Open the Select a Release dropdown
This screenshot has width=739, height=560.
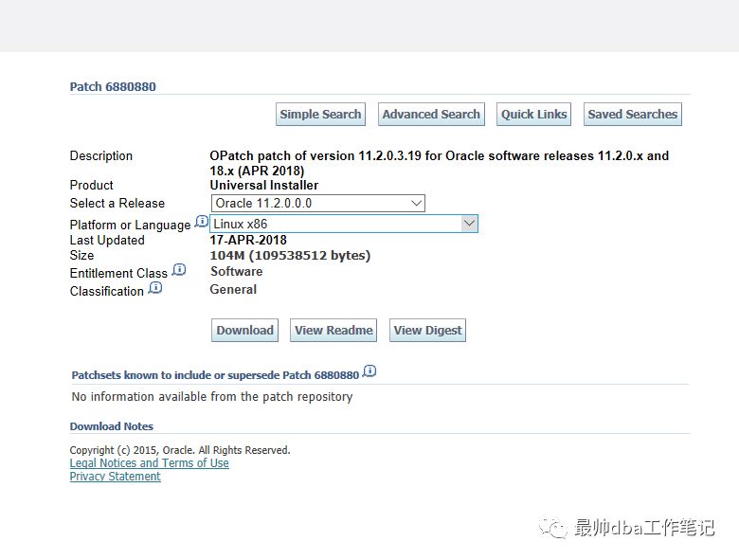317,203
